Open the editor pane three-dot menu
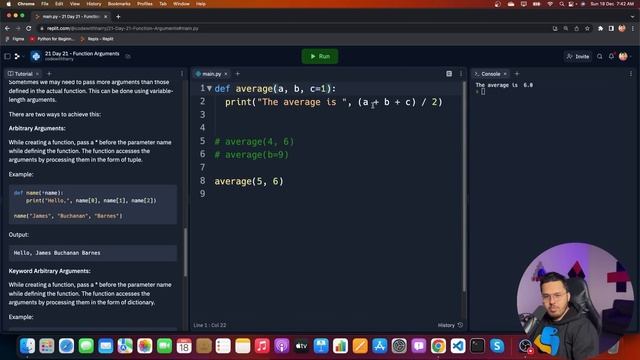 tap(461, 74)
